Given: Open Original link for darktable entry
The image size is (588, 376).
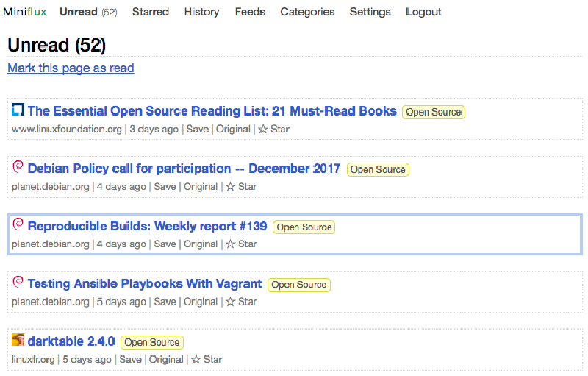Looking at the screenshot, I should pos(166,360).
